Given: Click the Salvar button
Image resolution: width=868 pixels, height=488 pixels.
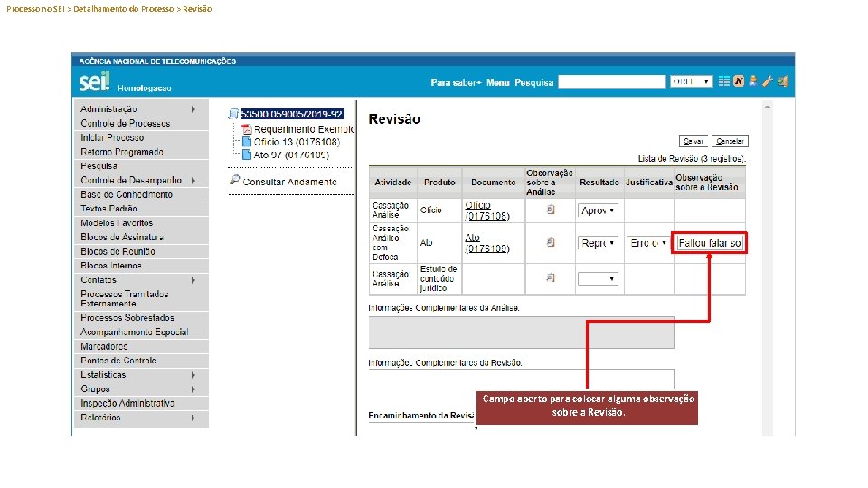Looking at the screenshot, I should click(x=693, y=141).
